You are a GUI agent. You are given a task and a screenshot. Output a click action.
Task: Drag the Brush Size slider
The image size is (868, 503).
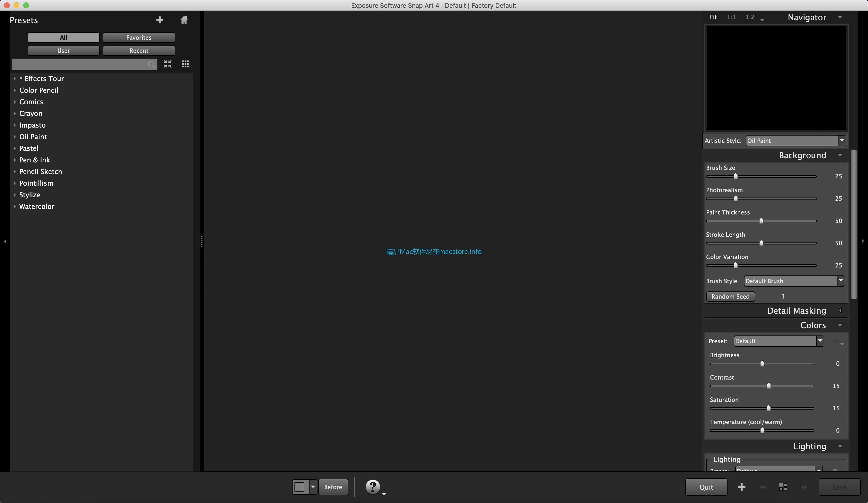pos(735,175)
